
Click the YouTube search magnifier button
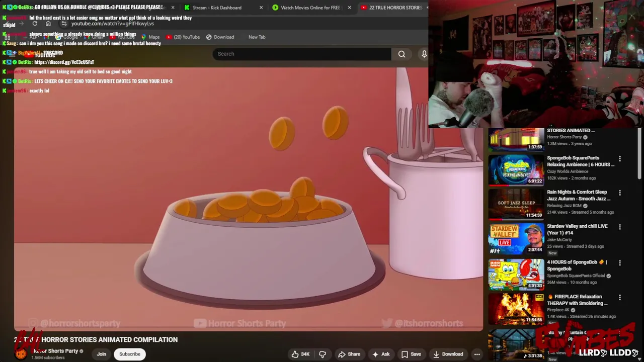pos(401,54)
